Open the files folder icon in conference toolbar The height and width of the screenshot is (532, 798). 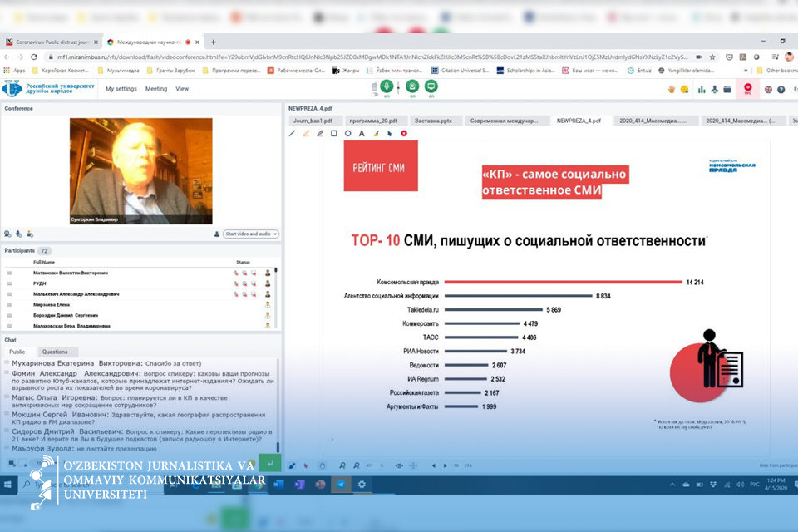coord(727,90)
